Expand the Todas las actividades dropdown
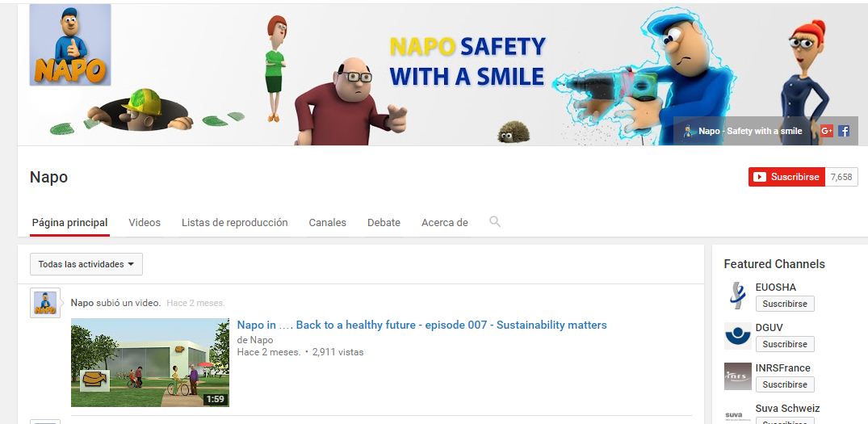868x424 pixels. (86, 264)
